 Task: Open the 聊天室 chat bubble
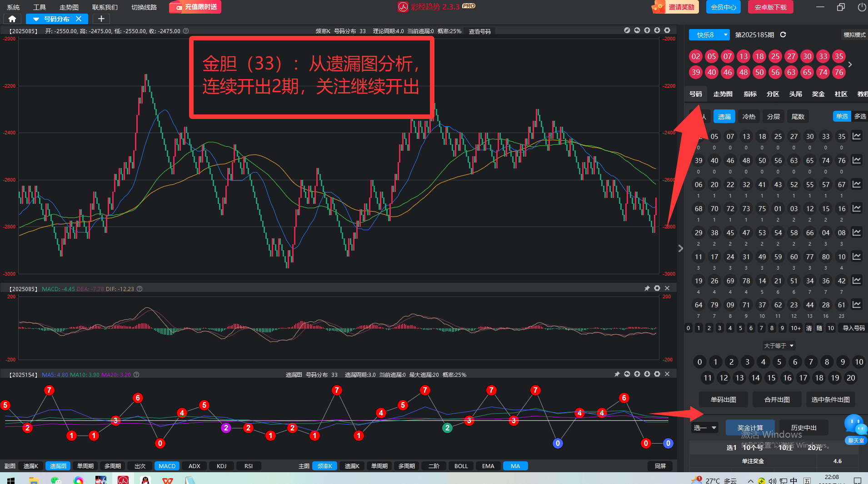pyautogui.click(x=856, y=430)
